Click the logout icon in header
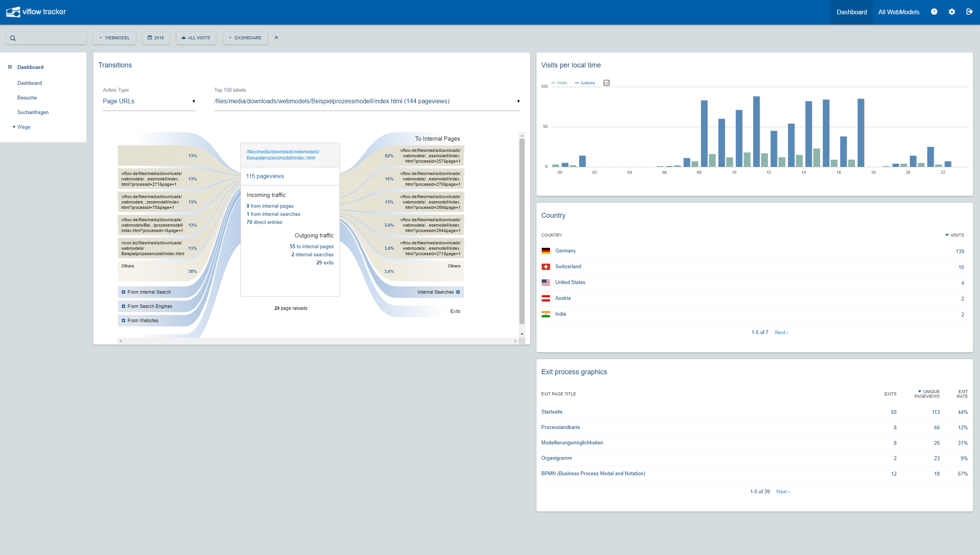 pyautogui.click(x=970, y=12)
